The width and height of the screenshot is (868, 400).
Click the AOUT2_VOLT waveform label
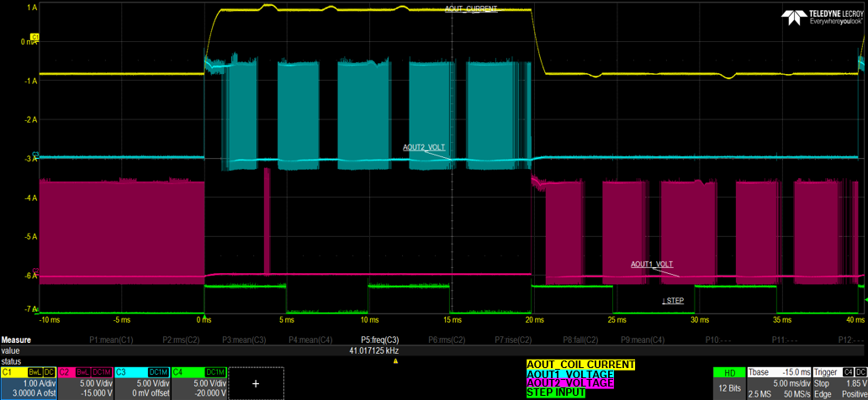pyautogui.click(x=424, y=147)
